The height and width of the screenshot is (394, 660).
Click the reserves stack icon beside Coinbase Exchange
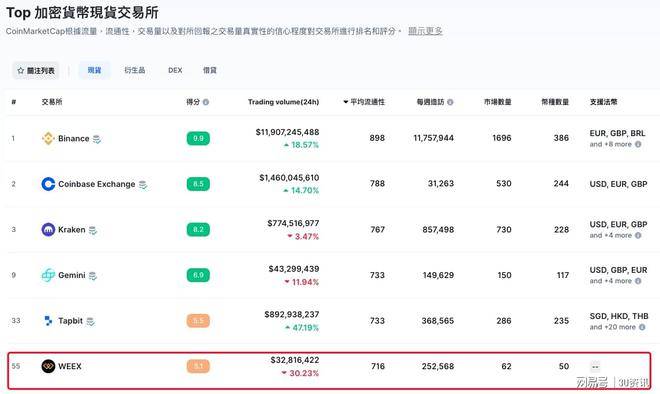(x=143, y=184)
